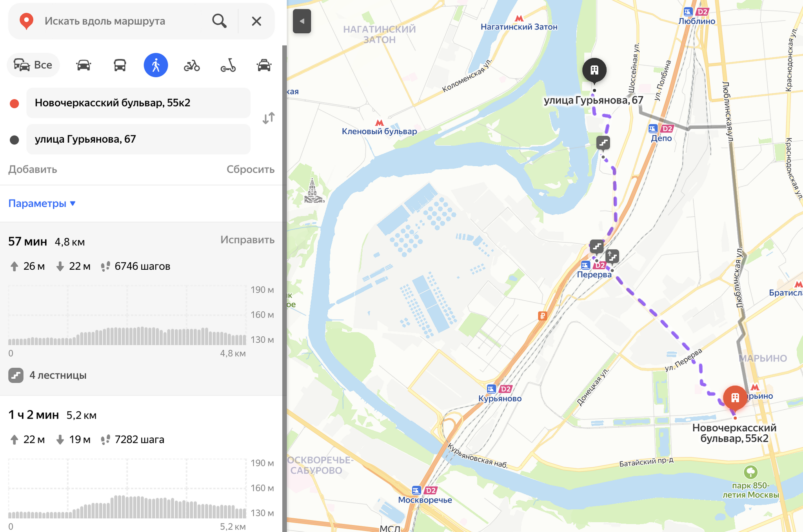This screenshot has width=803, height=532.
Task: Switch to public transport bus mode
Action: tap(120, 65)
